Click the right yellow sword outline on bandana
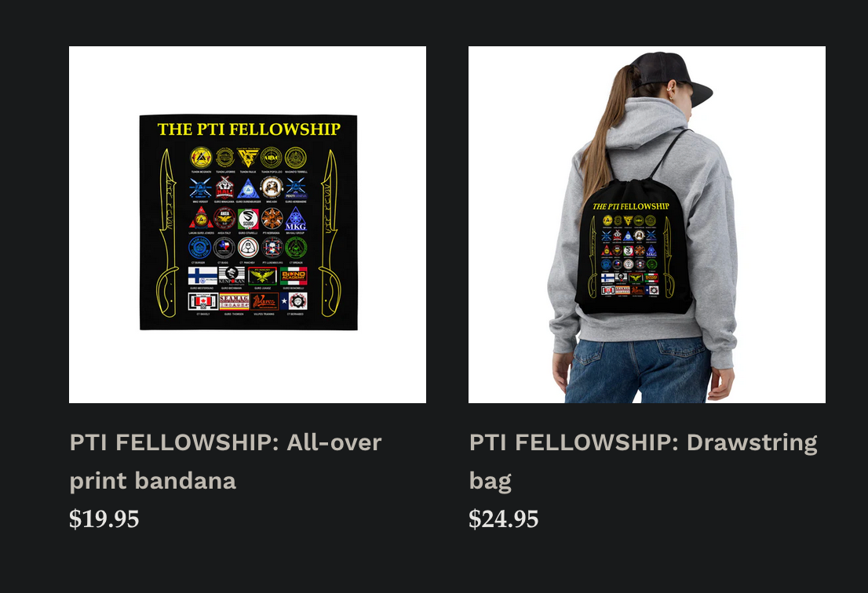This screenshot has height=593, width=868. [x=330, y=233]
